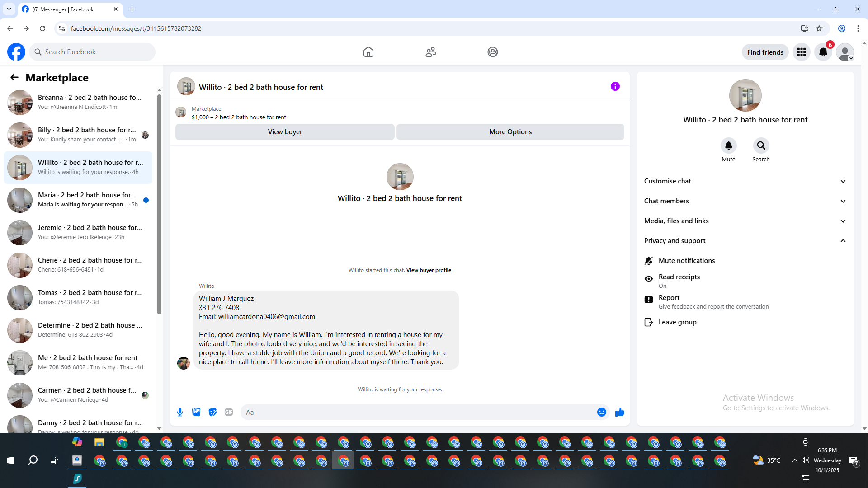Screen dimensions: 868x488
Task: Open the volume control in system tray
Action: (x=806, y=460)
